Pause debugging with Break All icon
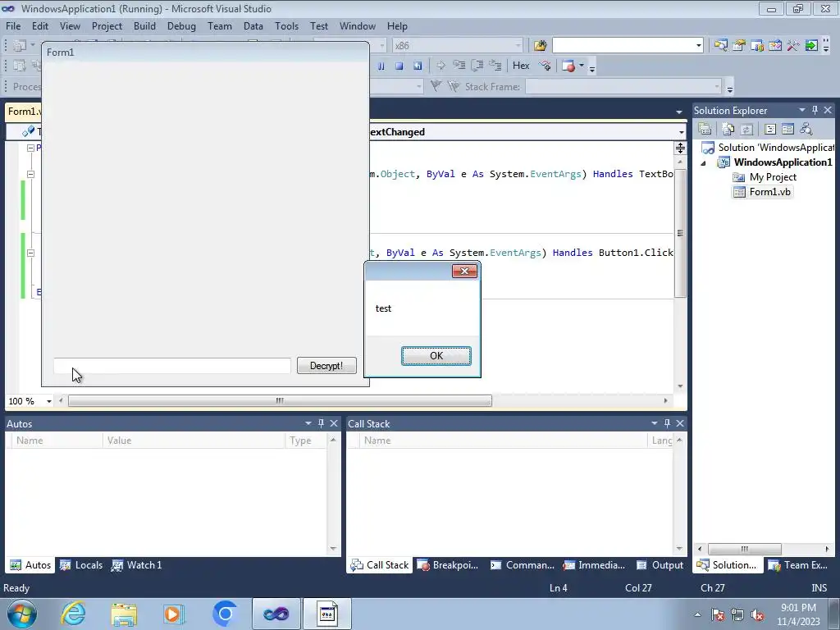Image resolution: width=840 pixels, height=630 pixels. coord(381,66)
